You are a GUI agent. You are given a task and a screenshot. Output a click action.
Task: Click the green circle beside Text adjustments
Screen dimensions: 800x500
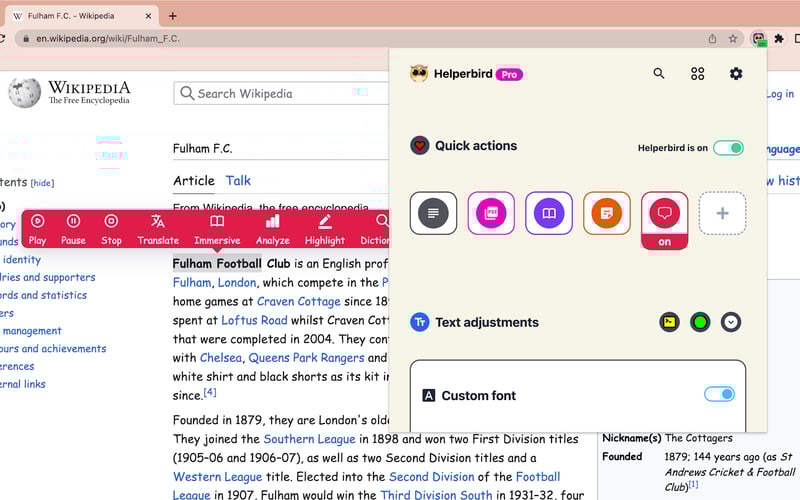700,322
